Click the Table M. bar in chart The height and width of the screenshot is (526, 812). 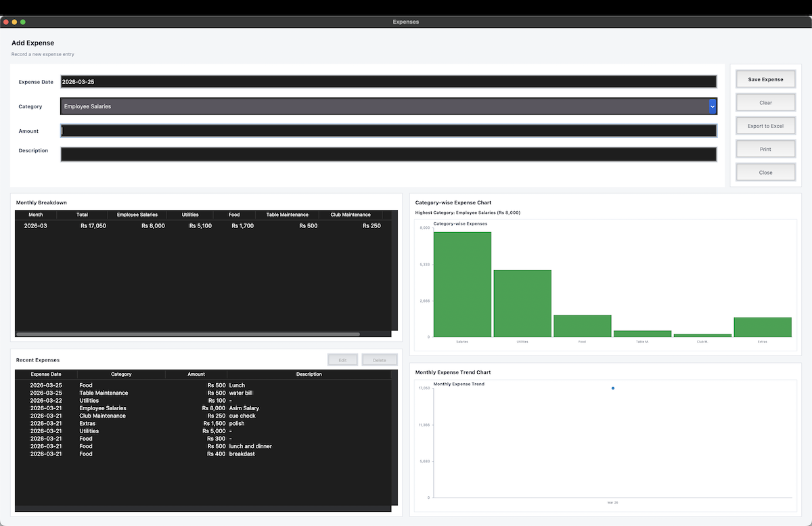coord(642,334)
